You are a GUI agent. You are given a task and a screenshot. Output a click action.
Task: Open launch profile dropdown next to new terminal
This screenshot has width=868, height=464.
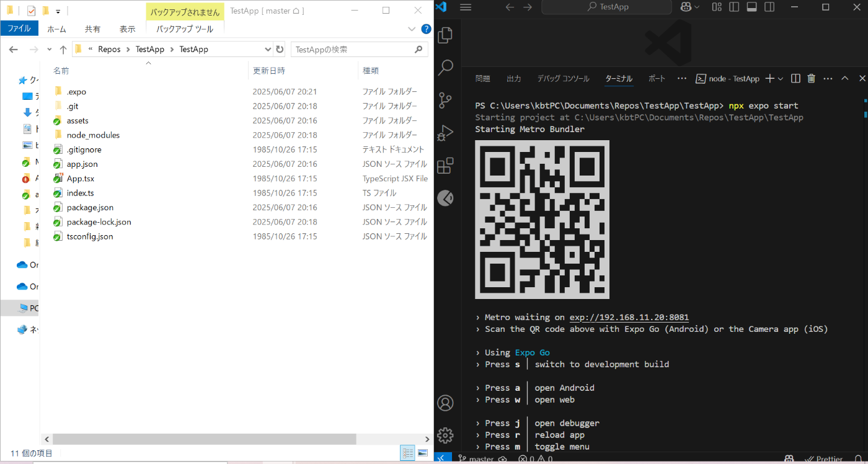pyautogui.click(x=780, y=78)
